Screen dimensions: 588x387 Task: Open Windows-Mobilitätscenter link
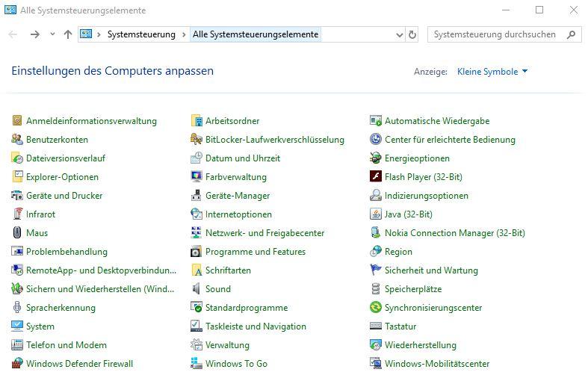(437, 364)
